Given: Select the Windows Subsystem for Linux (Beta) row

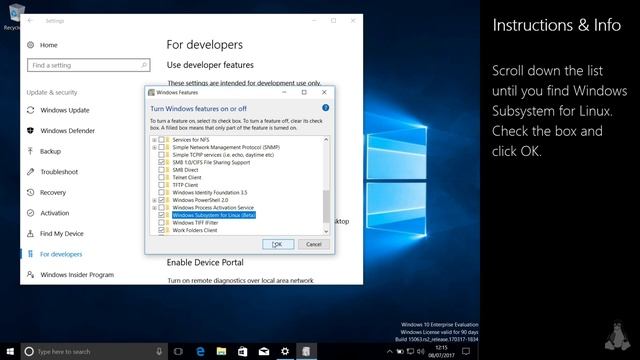Looking at the screenshot, I should pos(214,215).
